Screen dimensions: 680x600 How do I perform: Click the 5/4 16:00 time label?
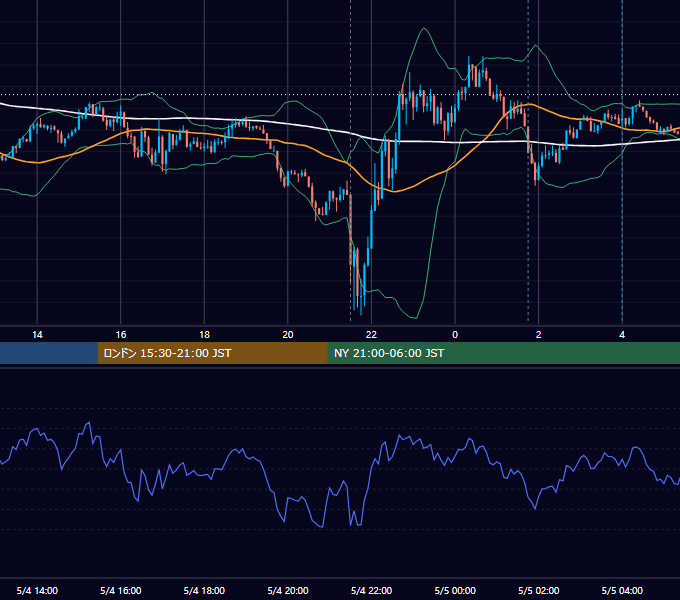point(121,590)
